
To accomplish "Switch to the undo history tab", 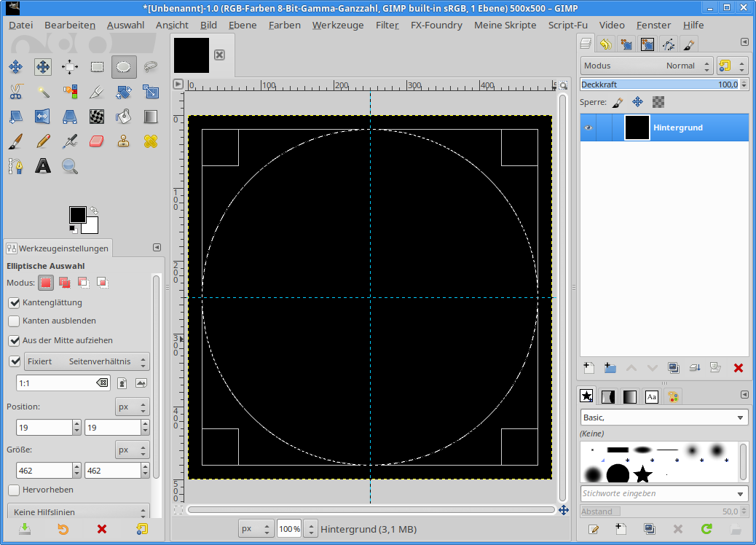I will (x=605, y=44).
